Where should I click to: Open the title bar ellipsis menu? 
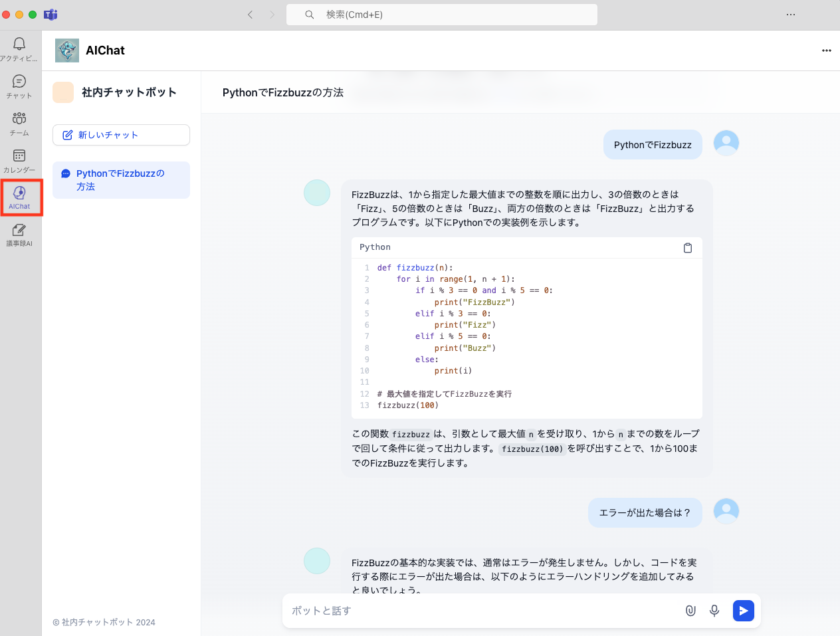click(791, 15)
